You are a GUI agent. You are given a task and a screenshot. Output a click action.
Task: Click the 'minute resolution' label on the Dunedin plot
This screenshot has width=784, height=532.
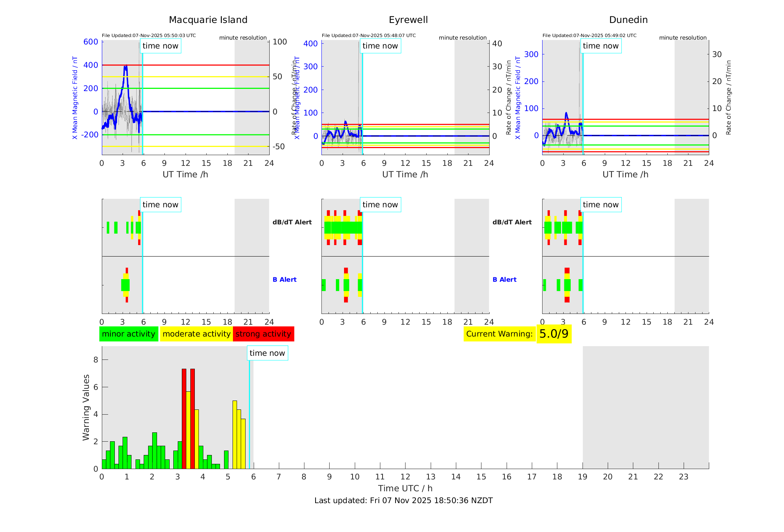tap(683, 38)
